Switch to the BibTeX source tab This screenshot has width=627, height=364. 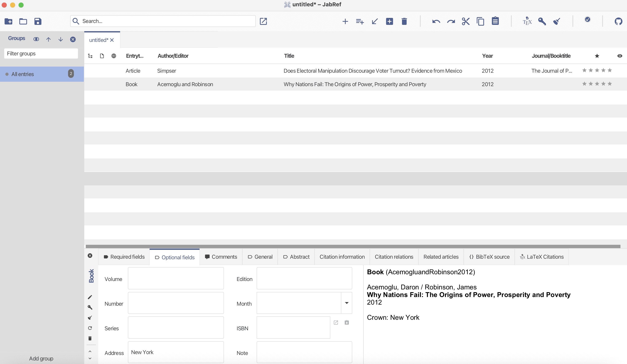point(489,257)
